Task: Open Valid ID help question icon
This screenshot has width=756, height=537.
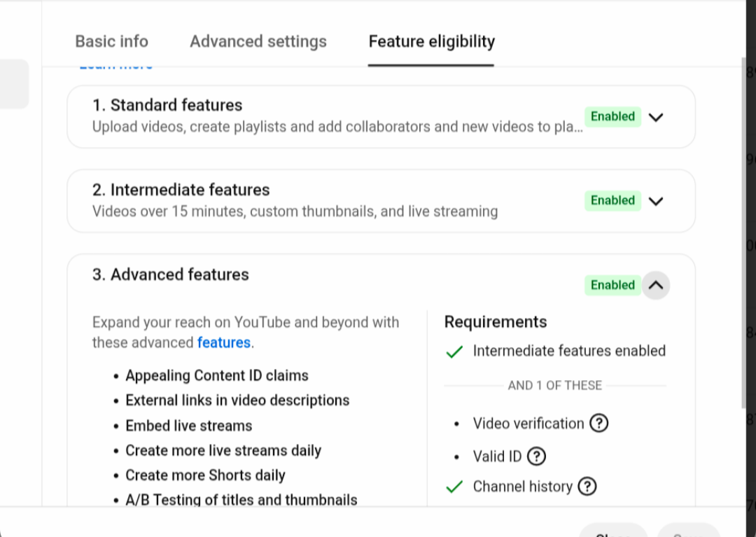Action: tap(536, 456)
